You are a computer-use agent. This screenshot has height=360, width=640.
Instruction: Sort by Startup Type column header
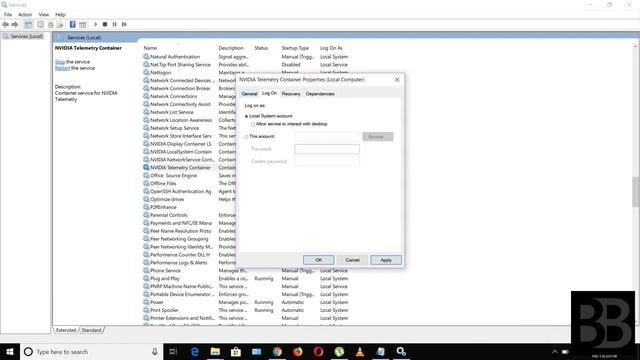pos(295,48)
